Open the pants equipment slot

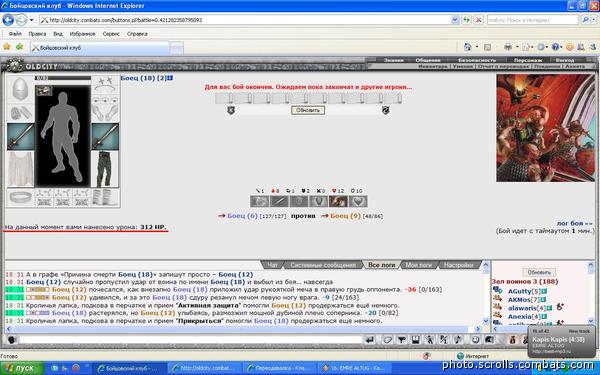(105, 169)
